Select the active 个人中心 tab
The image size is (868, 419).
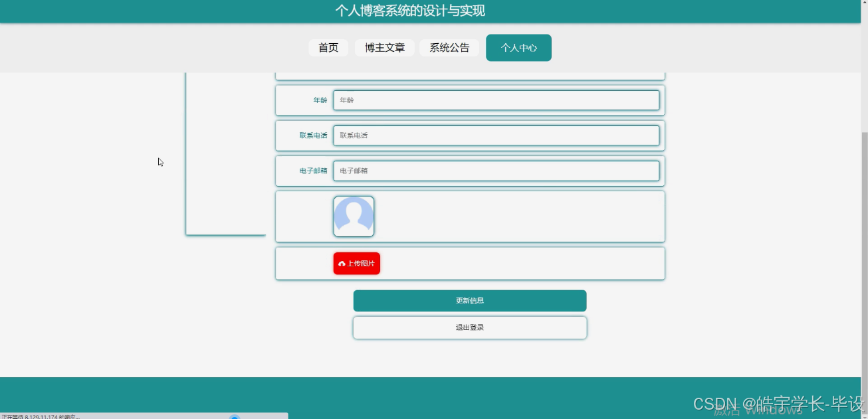tap(518, 47)
